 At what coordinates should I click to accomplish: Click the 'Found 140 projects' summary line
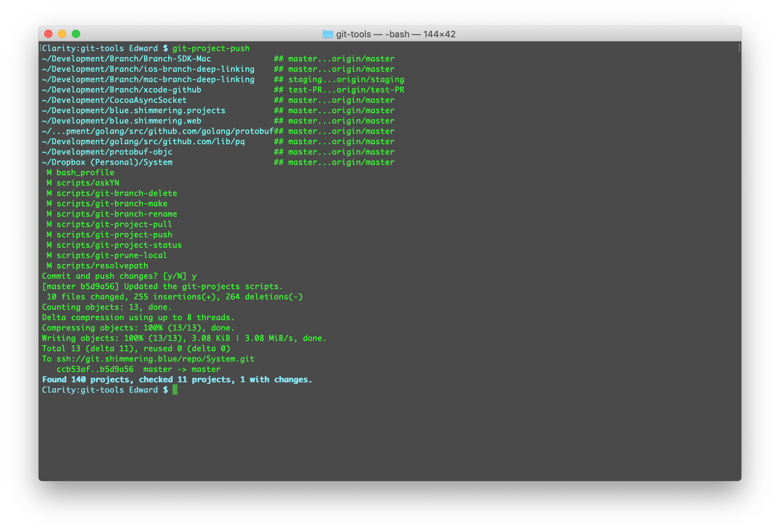pos(177,380)
